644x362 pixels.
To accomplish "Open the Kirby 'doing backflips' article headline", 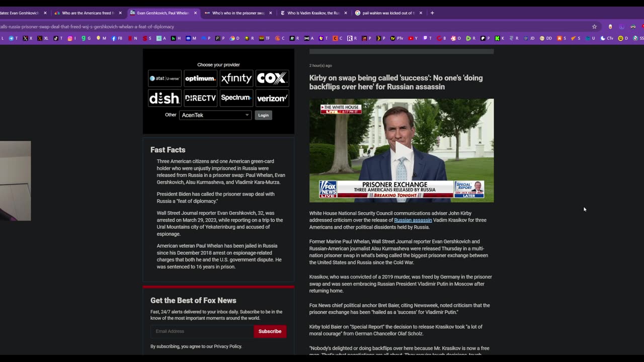I will coord(396,82).
